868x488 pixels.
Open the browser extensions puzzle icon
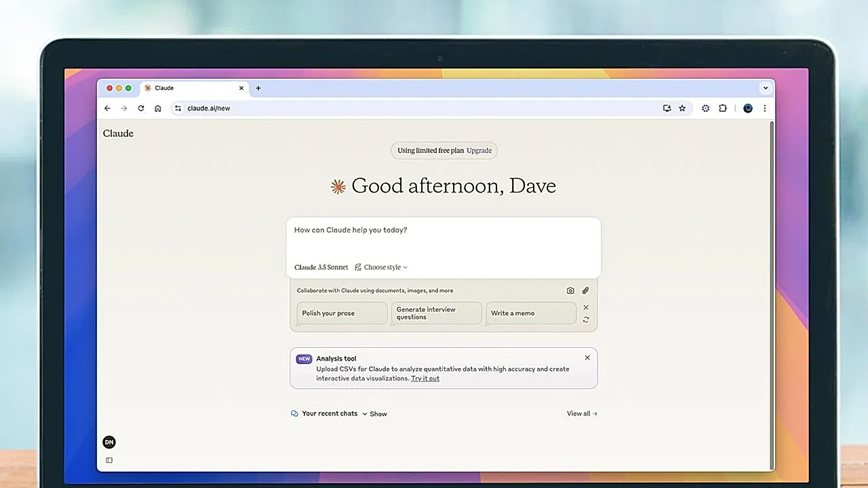(x=723, y=108)
